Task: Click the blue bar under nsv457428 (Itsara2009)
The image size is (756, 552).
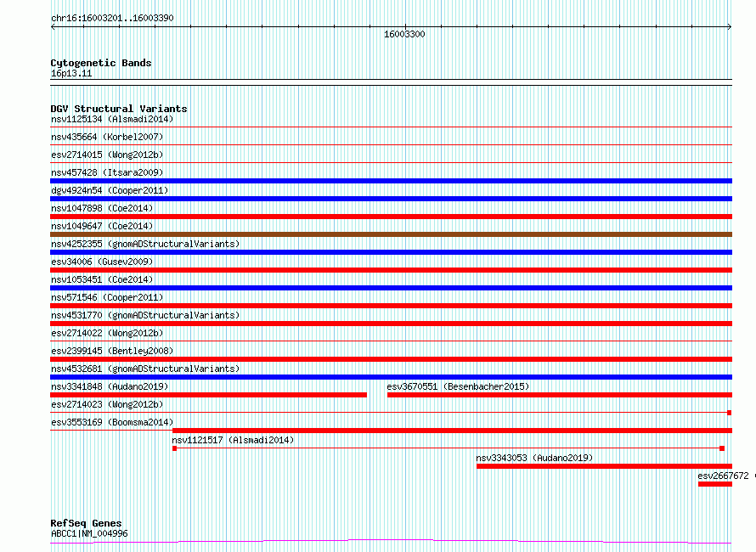Action: (391, 181)
